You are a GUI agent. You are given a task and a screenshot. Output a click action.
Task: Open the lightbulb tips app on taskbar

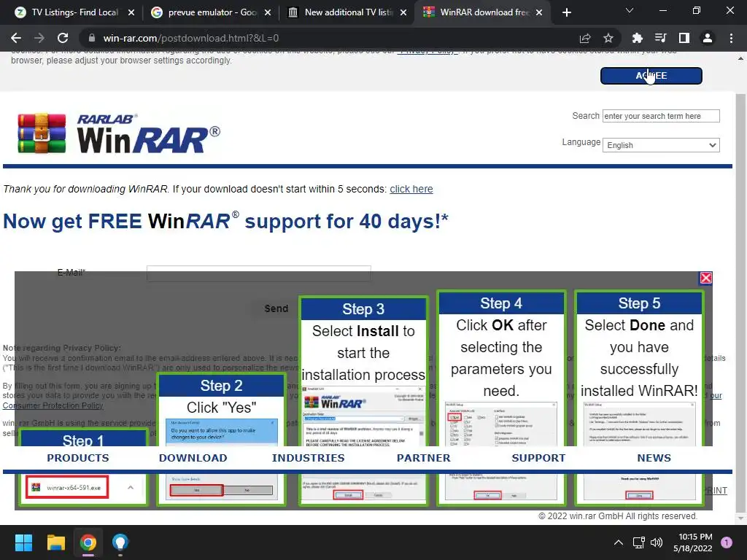click(120, 542)
